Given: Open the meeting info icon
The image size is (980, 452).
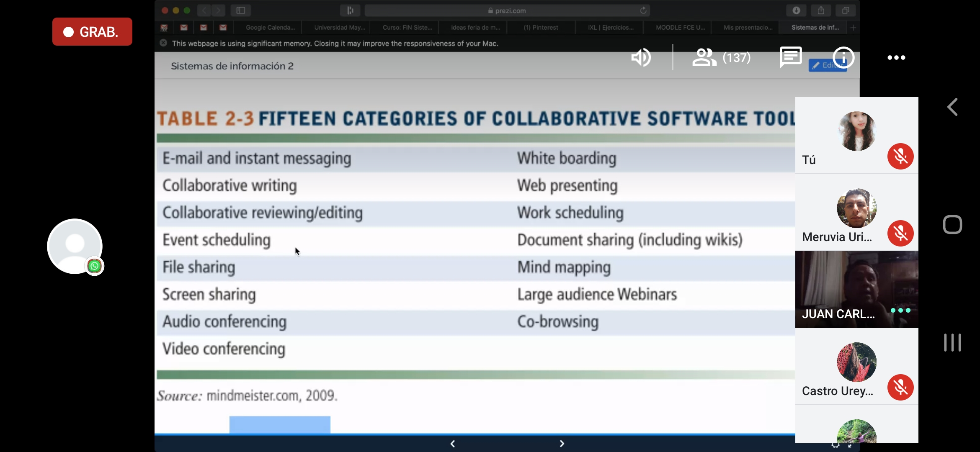Looking at the screenshot, I should 843,57.
